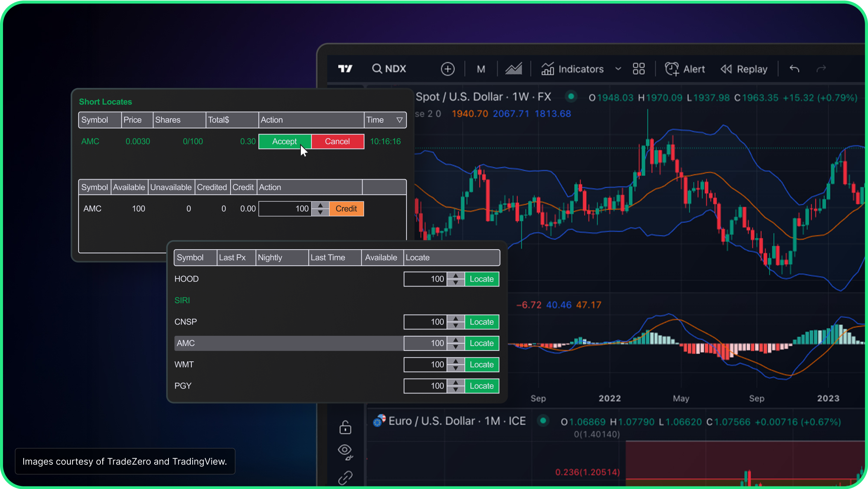868x489 pixels.
Task: Click the green status dot on Euro chart
Action: (543, 421)
